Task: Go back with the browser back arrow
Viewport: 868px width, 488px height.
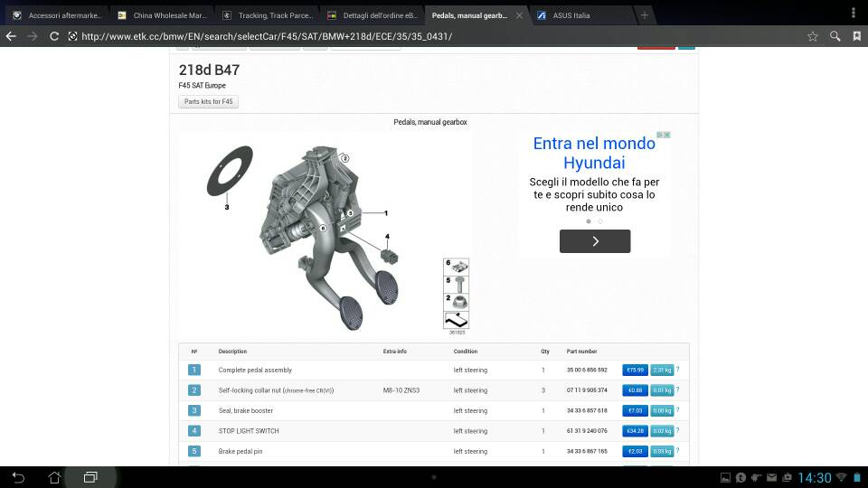Action: 11,36
